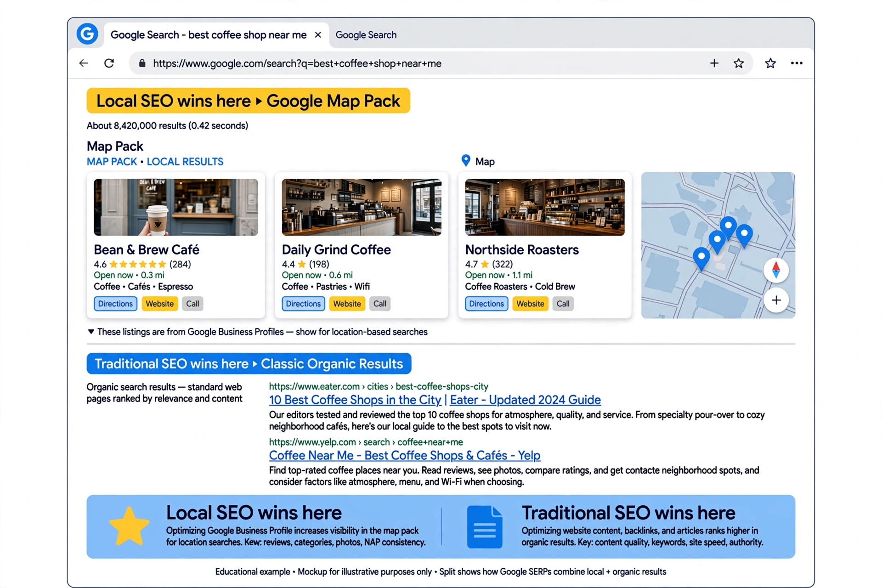Click the Bean & Brew Café storefront photo
Viewport: 882px width, 588px height.
176,207
